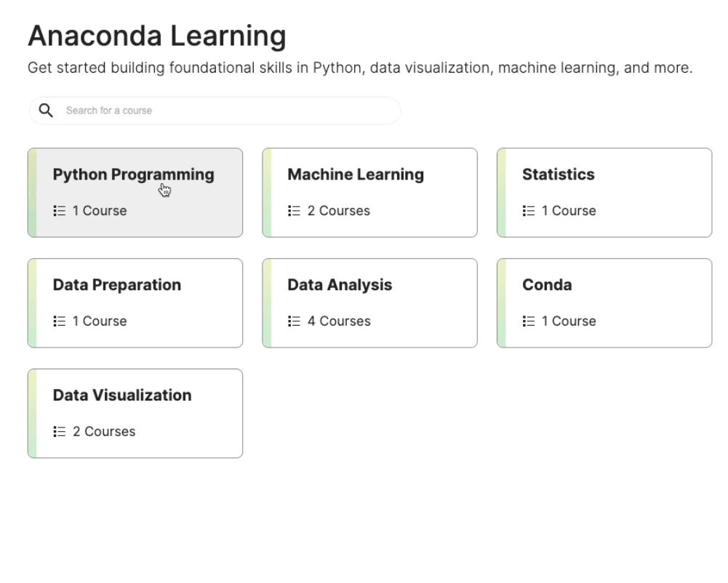Open the Machine Learning category
The width and height of the screenshot is (728, 583).
coord(356,175)
